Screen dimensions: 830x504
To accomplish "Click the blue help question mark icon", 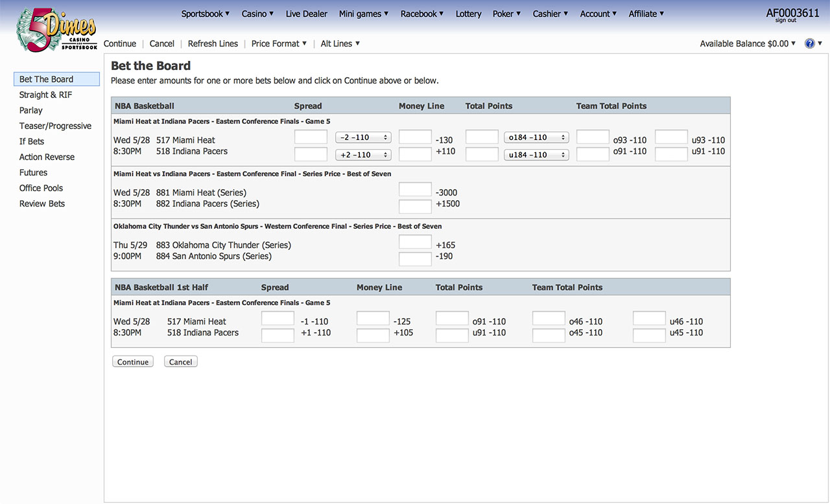I will tap(809, 43).
